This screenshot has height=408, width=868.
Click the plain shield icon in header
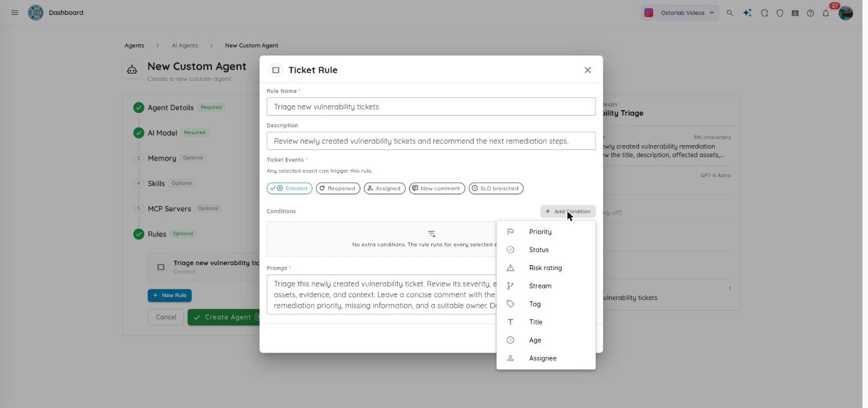pyautogui.click(x=779, y=13)
